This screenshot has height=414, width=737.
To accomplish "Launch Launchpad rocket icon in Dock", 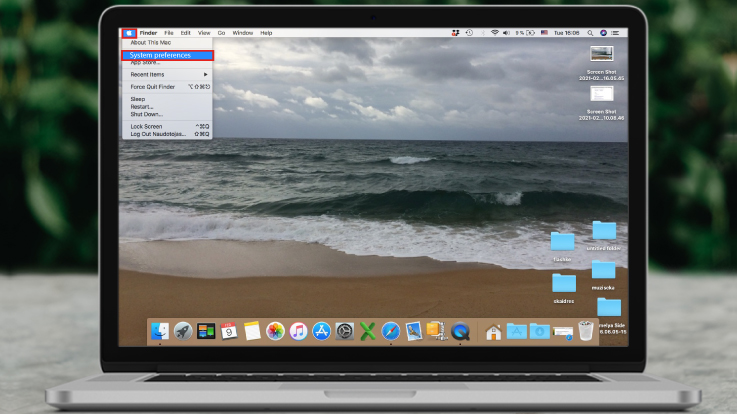I will (183, 331).
